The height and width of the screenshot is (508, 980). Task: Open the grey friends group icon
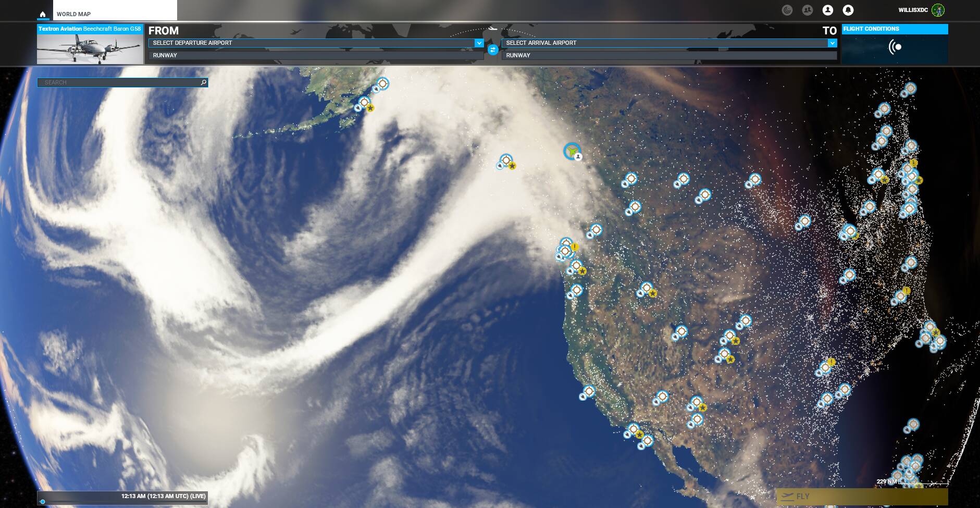(808, 10)
